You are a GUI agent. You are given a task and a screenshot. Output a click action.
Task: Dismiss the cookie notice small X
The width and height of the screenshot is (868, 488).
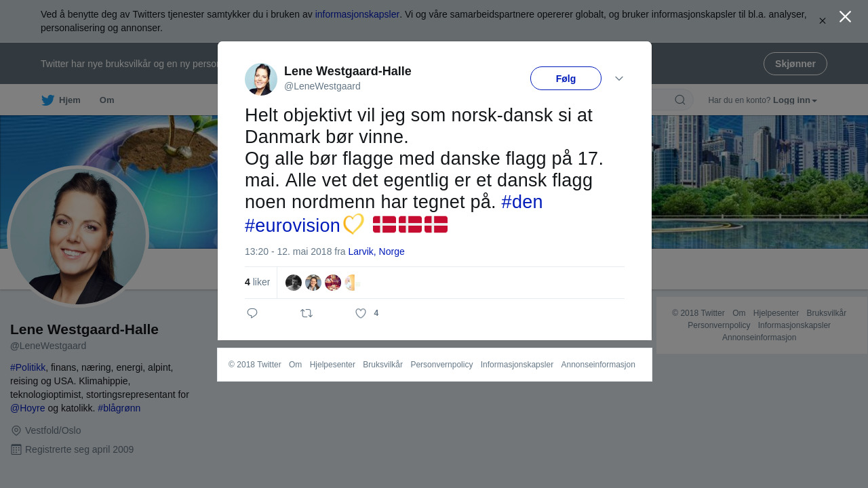tap(823, 21)
